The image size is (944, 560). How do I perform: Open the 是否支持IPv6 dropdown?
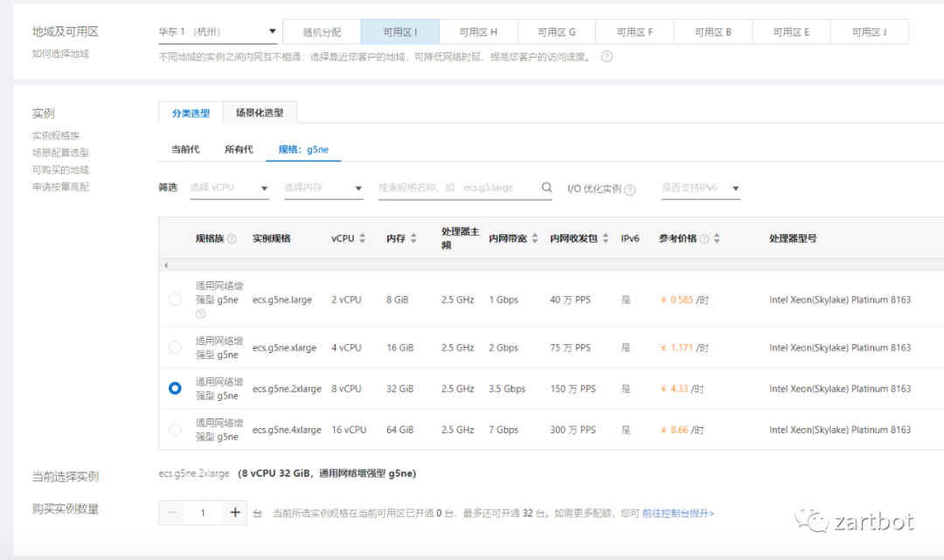tap(700, 188)
